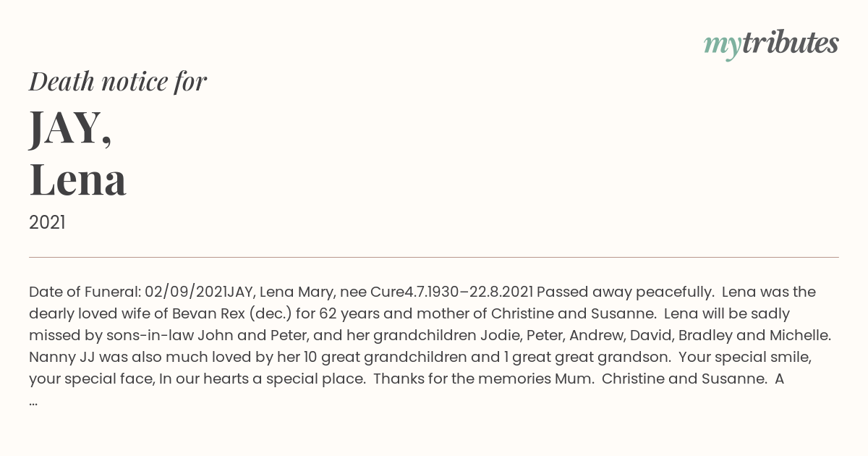The image size is (868, 456).
Task: Select the 'Death notice for' heading
Action: [x=118, y=82]
